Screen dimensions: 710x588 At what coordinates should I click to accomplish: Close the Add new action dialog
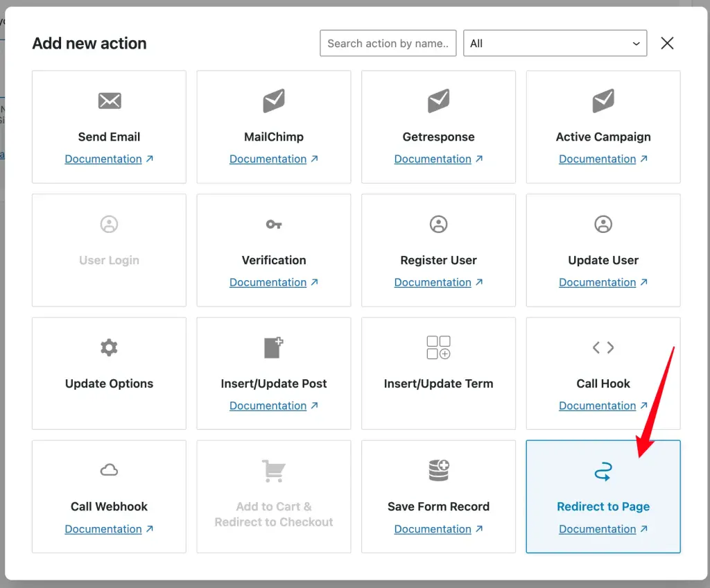667,43
